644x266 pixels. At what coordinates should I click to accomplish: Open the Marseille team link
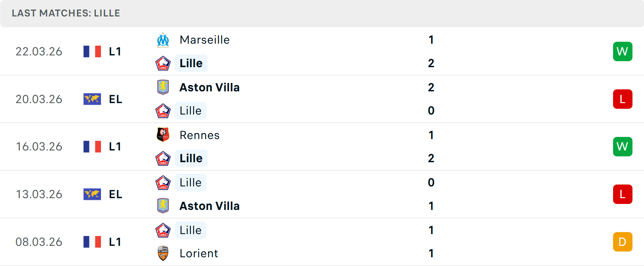click(205, 40)
